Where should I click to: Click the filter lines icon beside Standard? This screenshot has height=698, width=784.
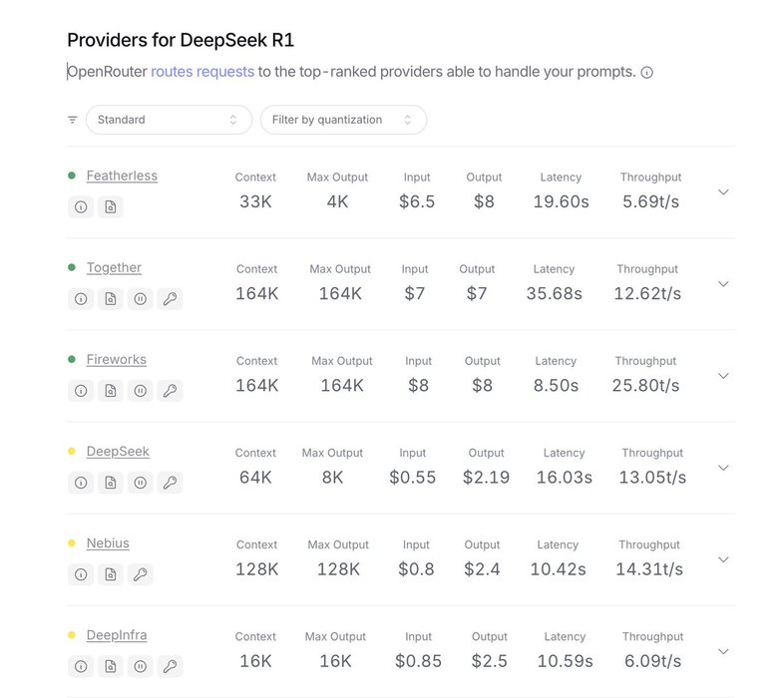pos(73,120)
